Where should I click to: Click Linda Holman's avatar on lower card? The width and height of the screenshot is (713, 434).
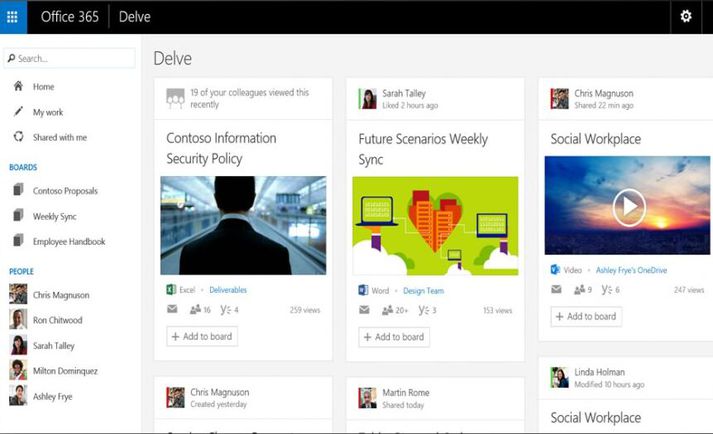point(559,378)
